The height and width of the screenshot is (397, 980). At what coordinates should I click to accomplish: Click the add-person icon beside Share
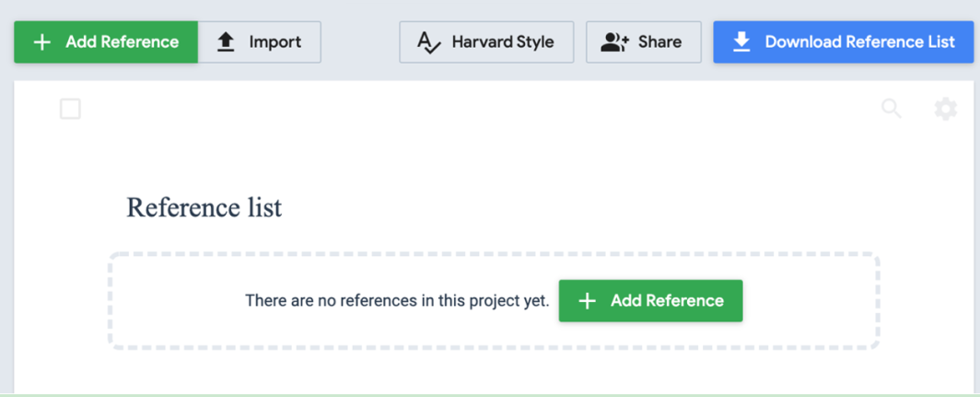point(614,42)
